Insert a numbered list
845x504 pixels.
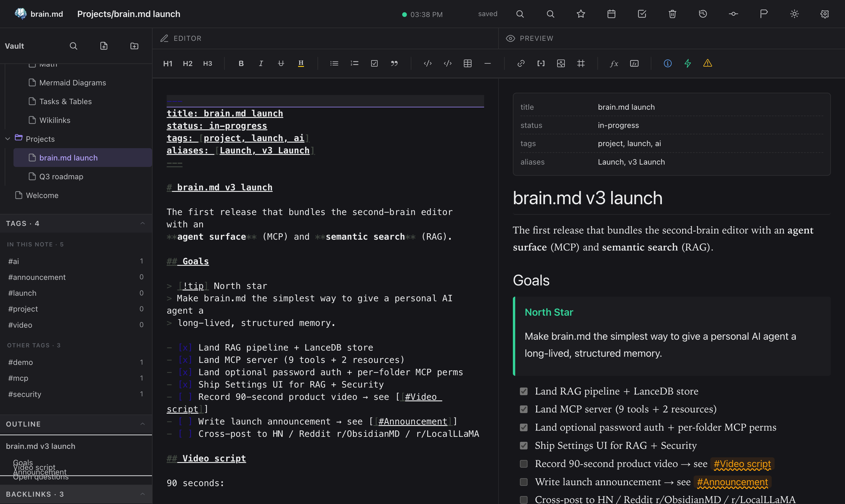354,63
